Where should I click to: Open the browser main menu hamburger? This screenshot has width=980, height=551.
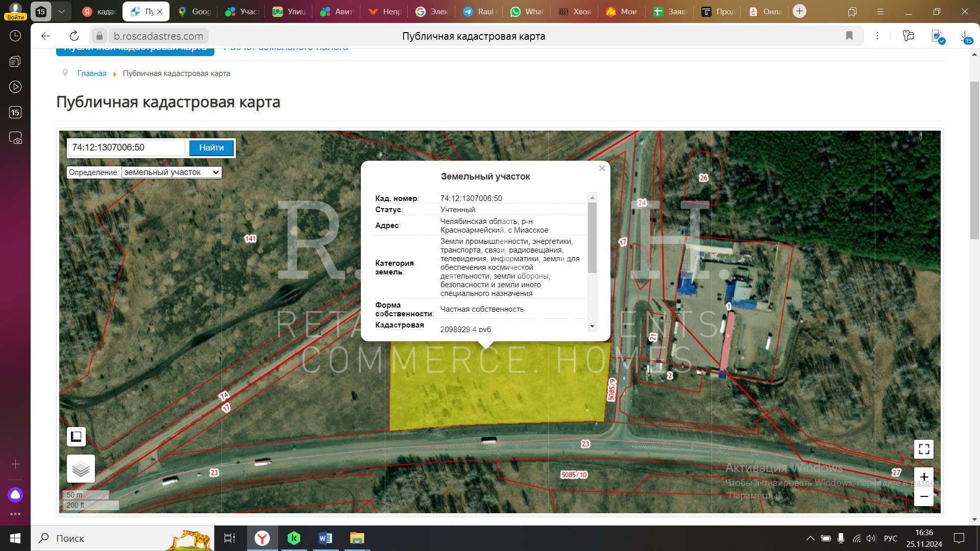(880, 11)
